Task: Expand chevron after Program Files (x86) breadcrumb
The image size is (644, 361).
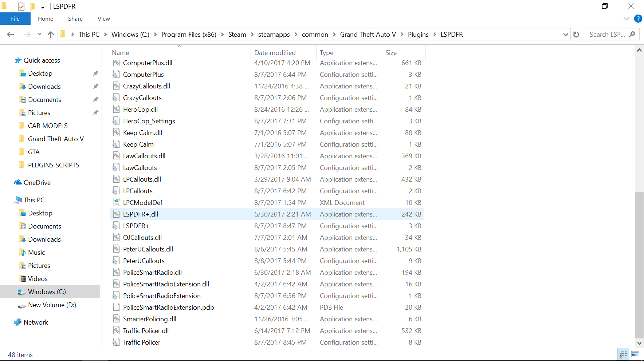Action: [222, 35]
